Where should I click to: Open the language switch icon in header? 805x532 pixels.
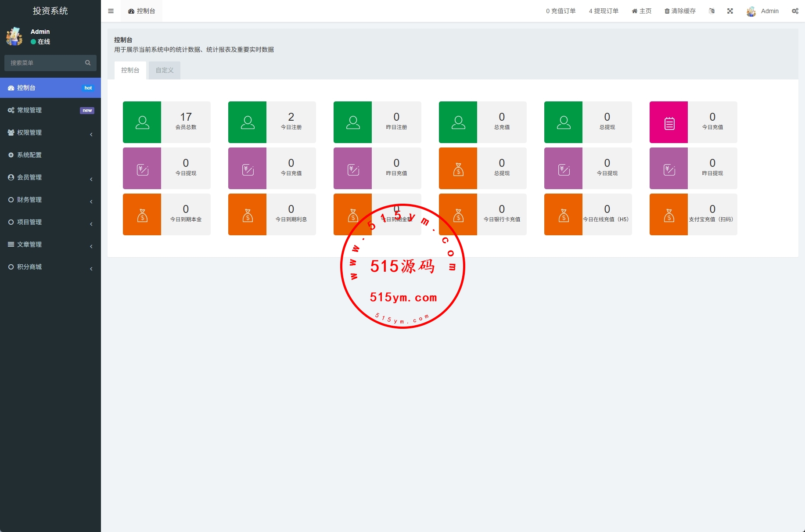tap(712, 11)
